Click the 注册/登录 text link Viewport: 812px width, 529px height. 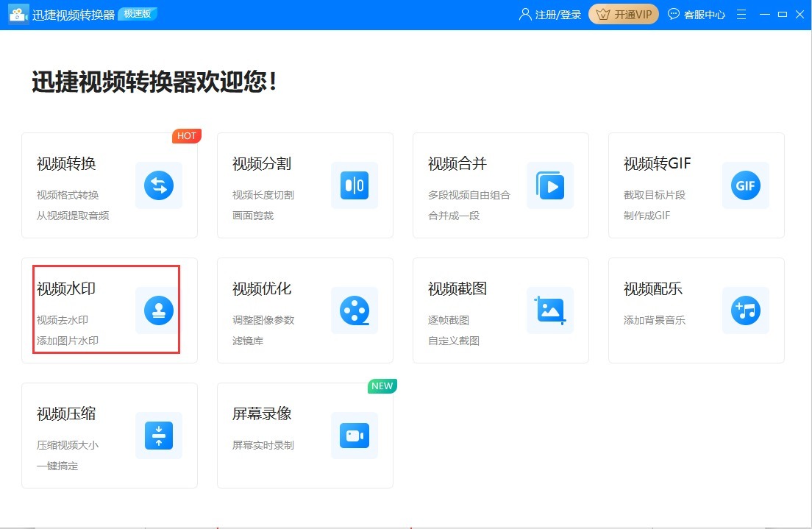[558, 15]
